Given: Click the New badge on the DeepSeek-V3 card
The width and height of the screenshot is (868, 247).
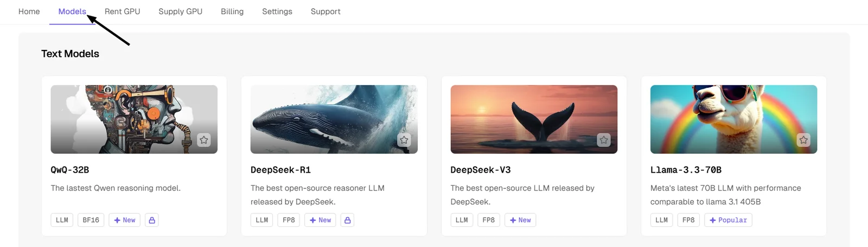Looking at the screenshot, I should 520,220.
